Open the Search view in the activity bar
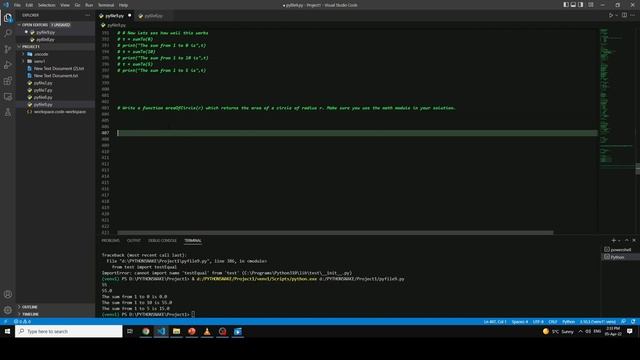The width and height of the screenshot is (640, 360). click(8, 33)
